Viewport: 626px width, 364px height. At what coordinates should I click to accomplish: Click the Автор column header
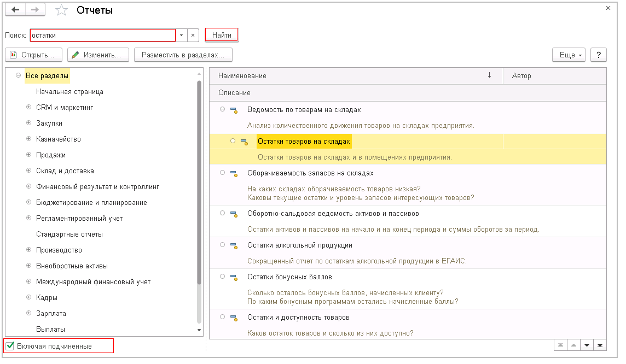(555, 76)
